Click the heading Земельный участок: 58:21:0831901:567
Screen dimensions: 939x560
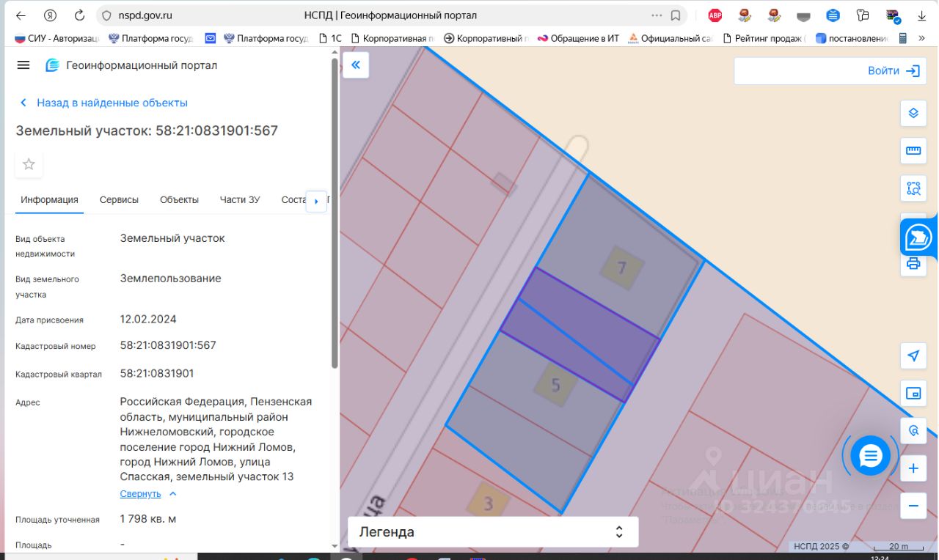pyautogui.click(x=147, y=130)
